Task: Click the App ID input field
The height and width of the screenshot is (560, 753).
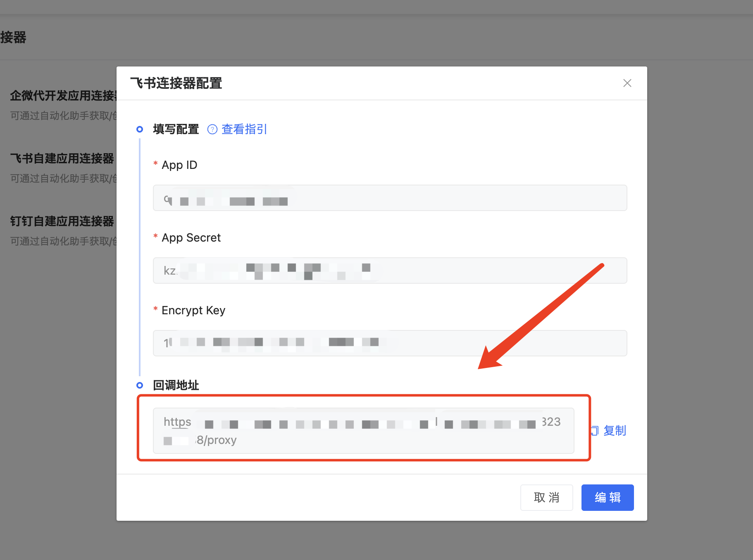Action: pos(390,198)
